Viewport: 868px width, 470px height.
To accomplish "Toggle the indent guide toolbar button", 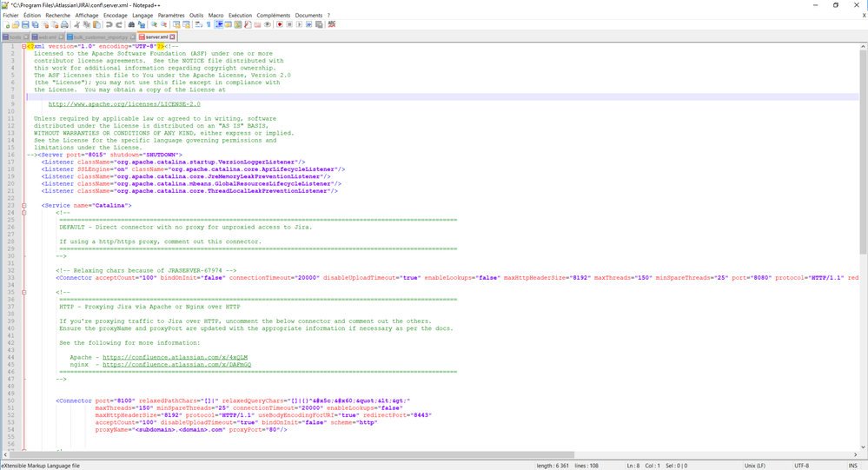I will click(x=218, y=24).
